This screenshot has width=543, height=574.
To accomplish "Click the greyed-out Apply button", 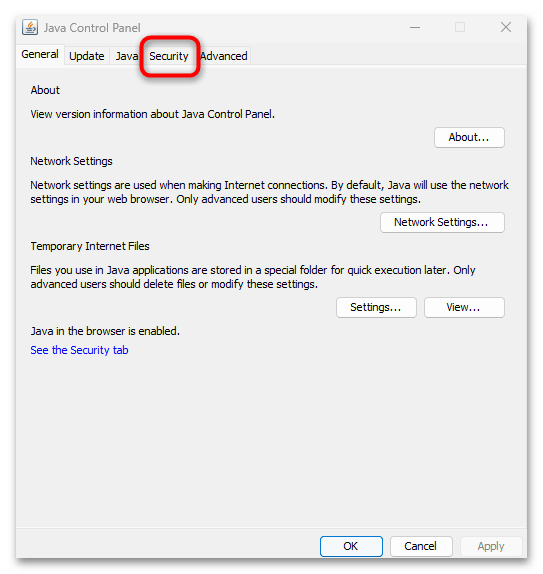I will 491,546.
